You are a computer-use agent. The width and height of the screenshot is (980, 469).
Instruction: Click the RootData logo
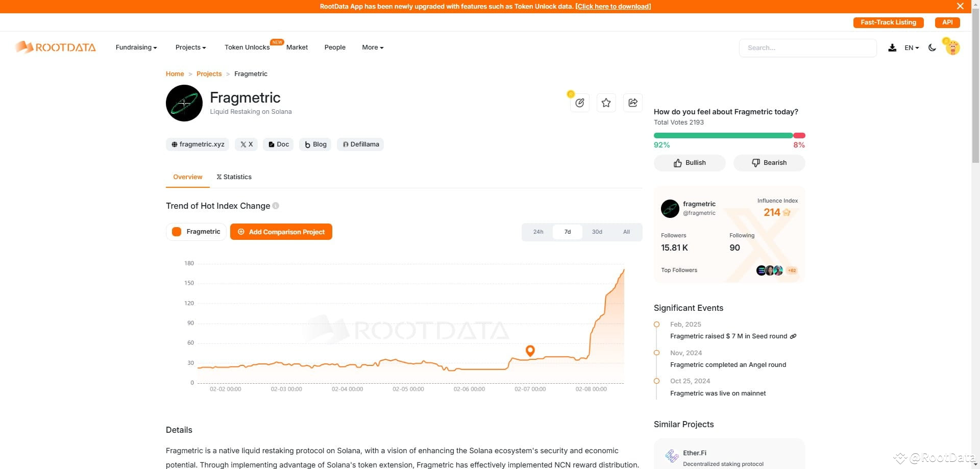click(55, 47)
